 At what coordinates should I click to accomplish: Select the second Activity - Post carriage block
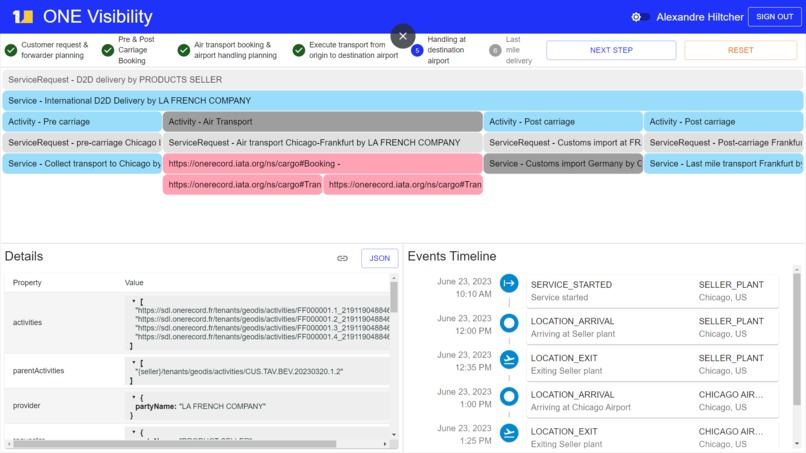coord(723,122)
